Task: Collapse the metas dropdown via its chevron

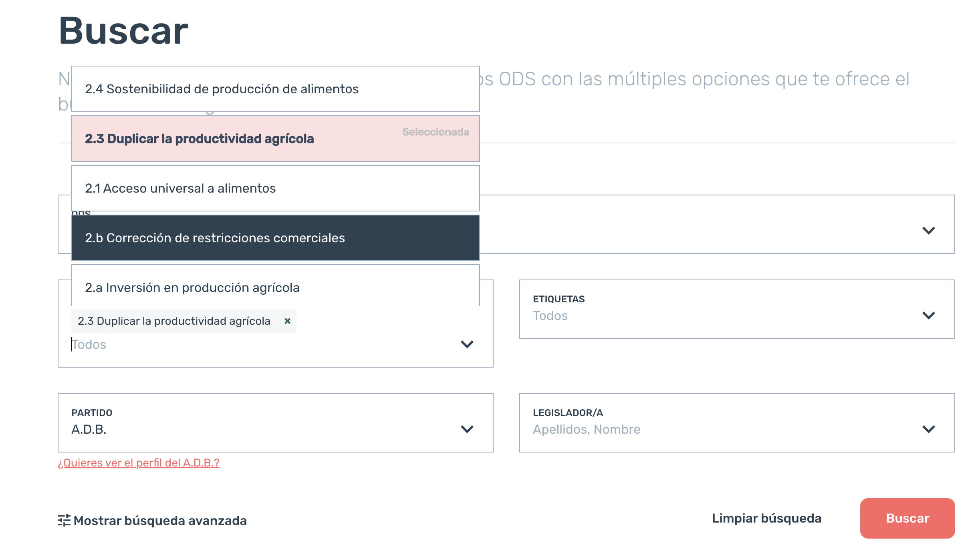Action: click(467, 344)
